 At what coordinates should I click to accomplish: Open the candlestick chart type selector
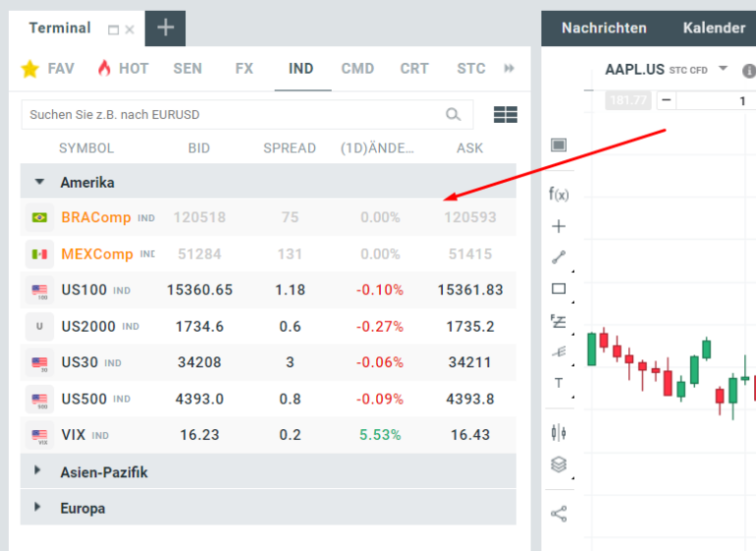(x=558, y=432)
